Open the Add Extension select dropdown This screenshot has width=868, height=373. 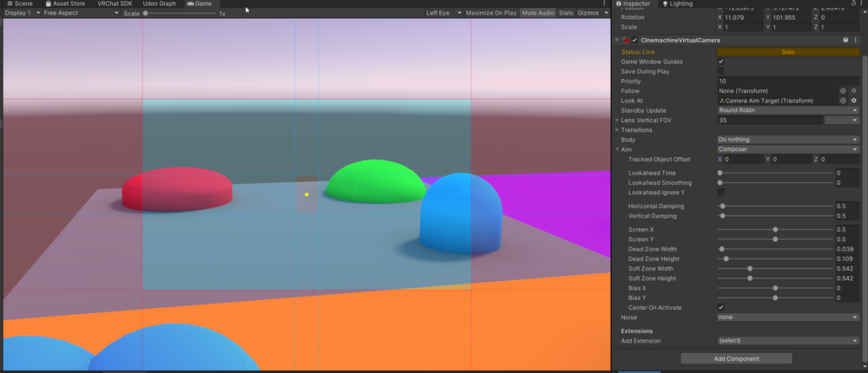(787, 341)
